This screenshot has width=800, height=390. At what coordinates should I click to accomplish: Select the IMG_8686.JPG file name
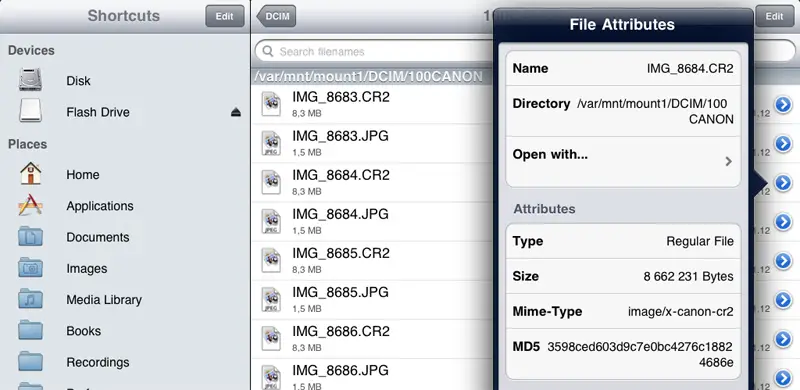pos(340,370)
